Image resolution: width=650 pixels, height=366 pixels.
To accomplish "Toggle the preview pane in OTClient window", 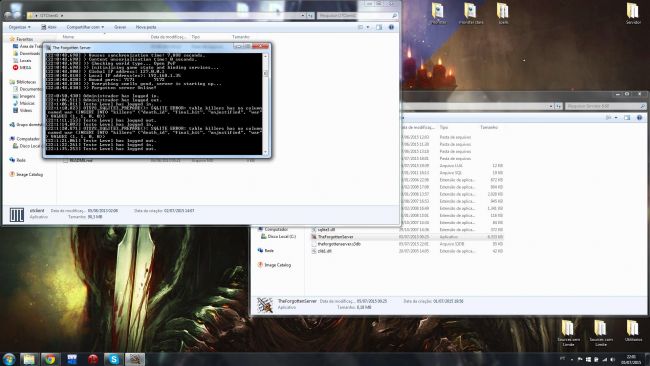I will [379, 27].
